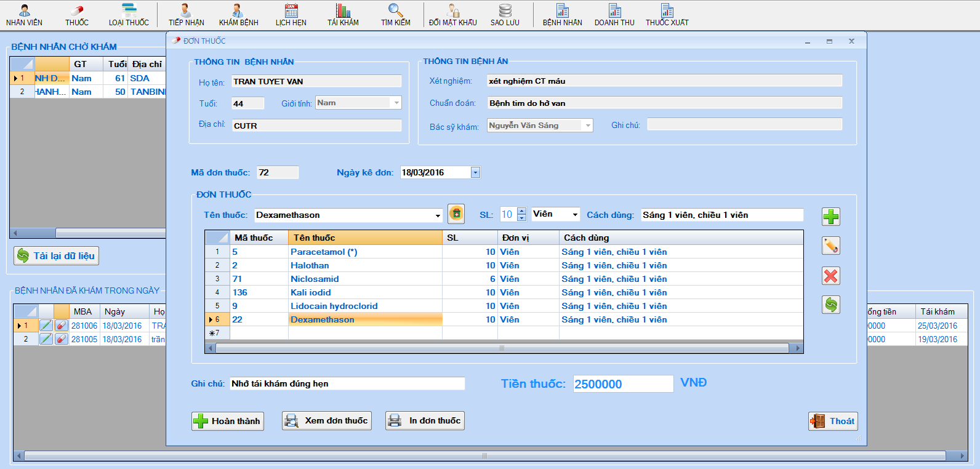Click the Tiền thuốc 2500000 field

click(623, 384)
